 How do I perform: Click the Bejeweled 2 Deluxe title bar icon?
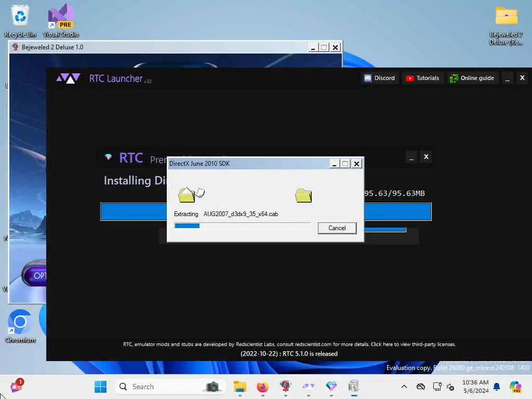coord(15,47)
